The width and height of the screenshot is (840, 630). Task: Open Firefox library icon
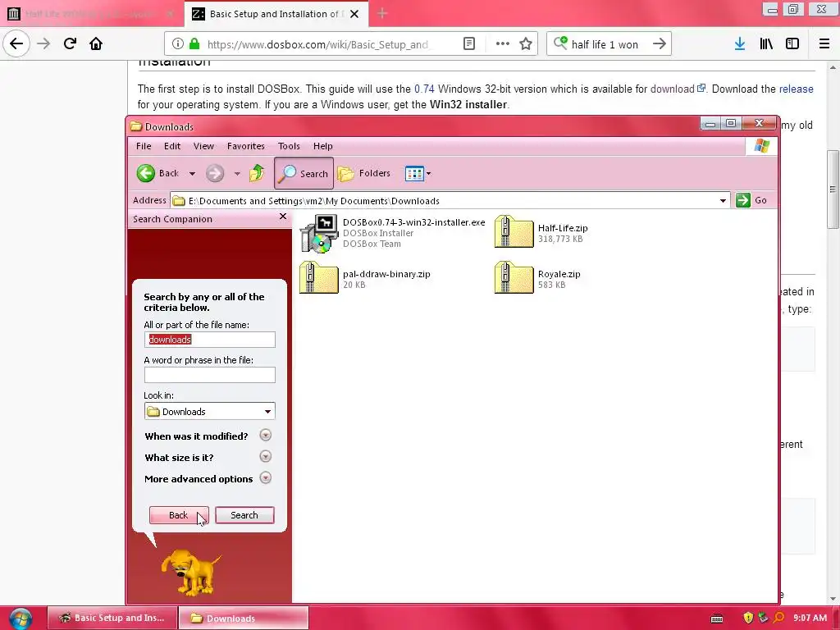[766, 43]
